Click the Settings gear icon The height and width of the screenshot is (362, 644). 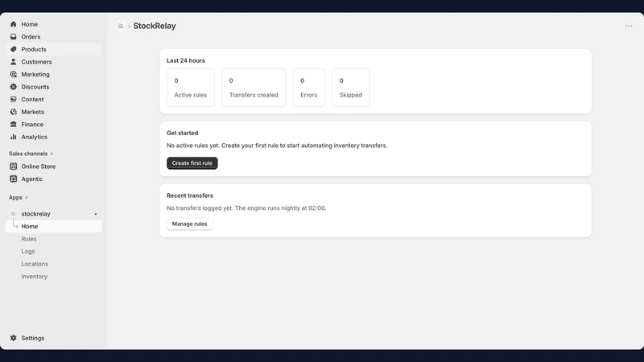pyautogui.click(x=13, y=338)
